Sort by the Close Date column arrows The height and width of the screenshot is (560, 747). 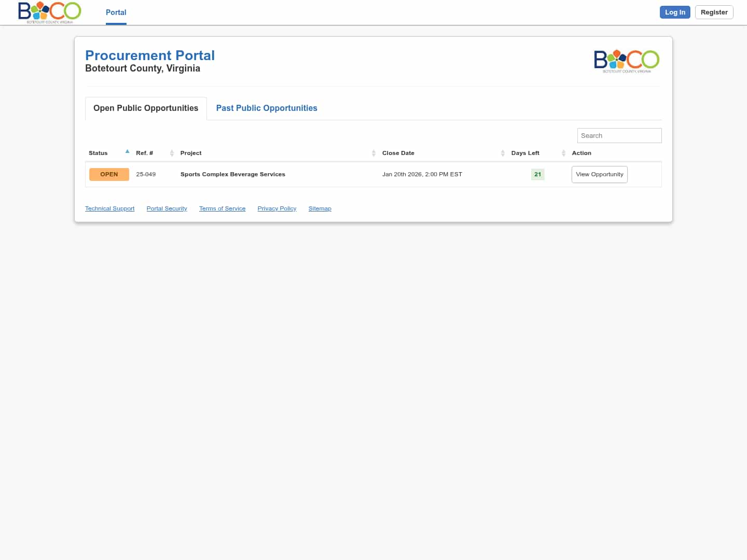pos(502,153)
